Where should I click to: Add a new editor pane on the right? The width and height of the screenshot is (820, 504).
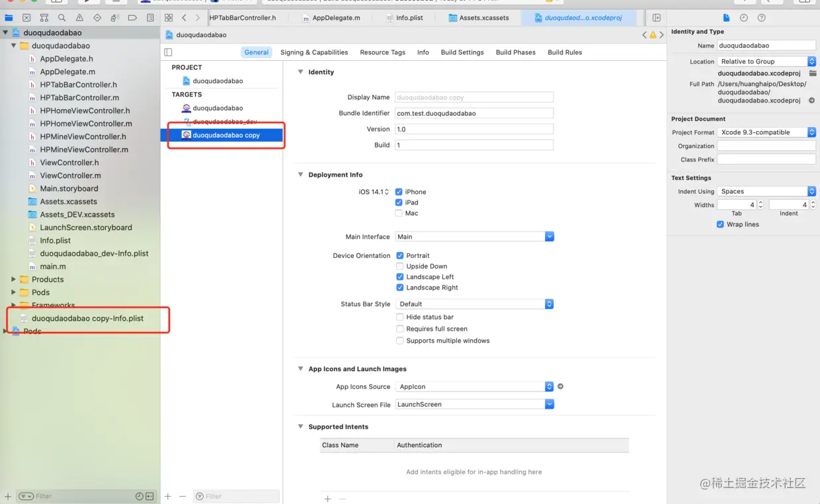[x=657, y=18]
